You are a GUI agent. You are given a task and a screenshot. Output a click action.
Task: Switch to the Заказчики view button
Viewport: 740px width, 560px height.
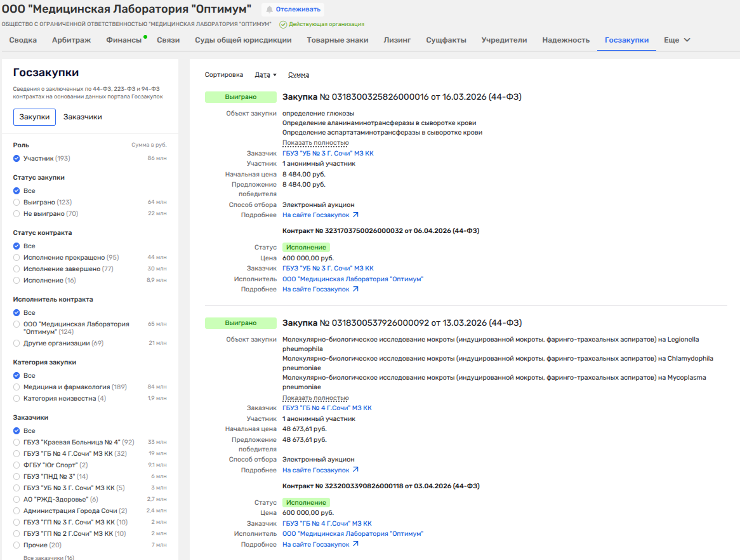click(83, 117)
